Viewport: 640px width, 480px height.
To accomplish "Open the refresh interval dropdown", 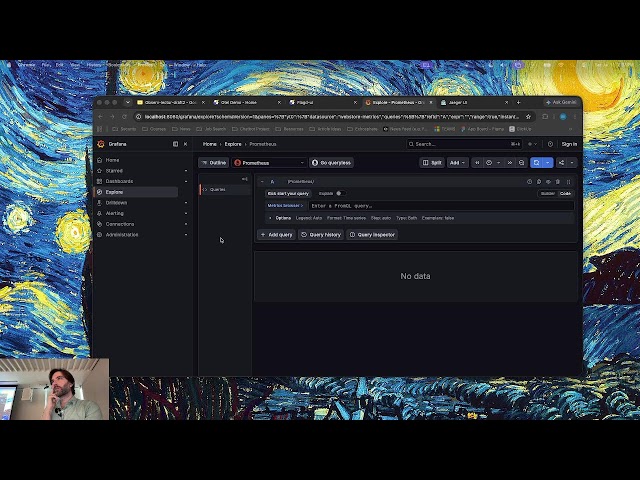I will coord(548,163).
